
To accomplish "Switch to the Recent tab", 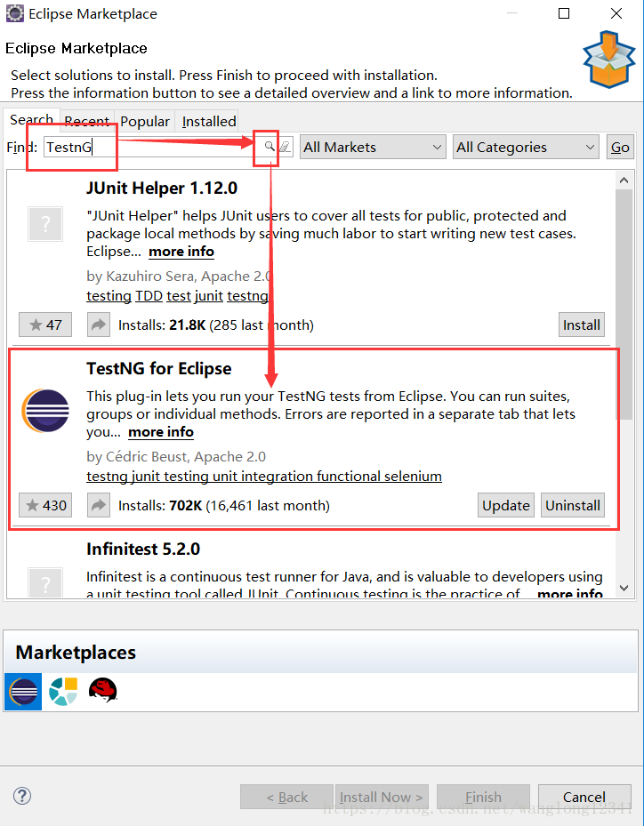I will 87,121.
